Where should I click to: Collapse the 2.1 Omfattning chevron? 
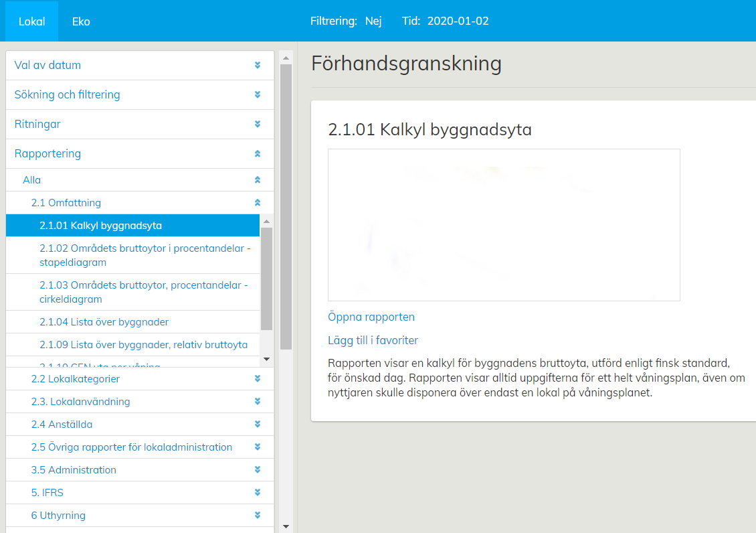pyautogui.click(x=258, y=203)
